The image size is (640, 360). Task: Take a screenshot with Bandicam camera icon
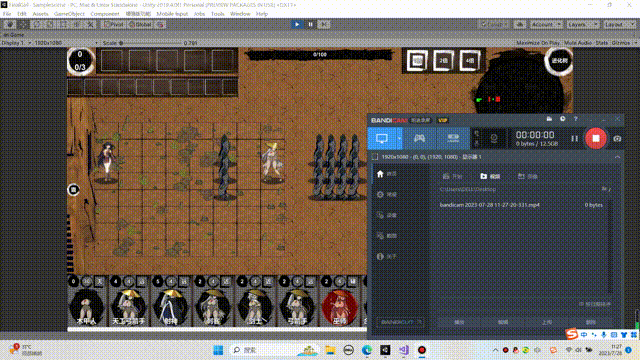[x=617, y=139]
